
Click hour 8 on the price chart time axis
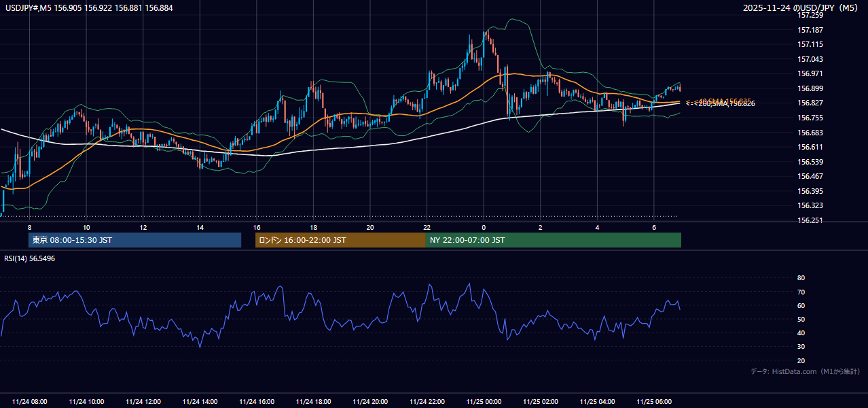[x=29, y=227]
